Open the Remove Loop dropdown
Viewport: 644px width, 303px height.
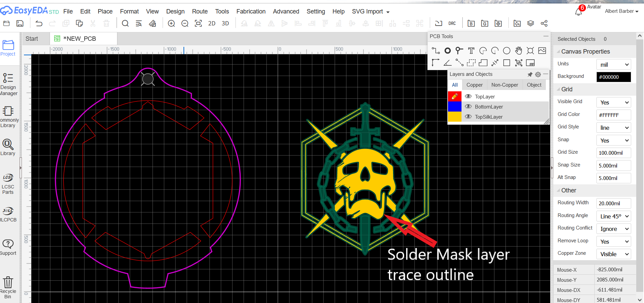click(x=614, y=242)
